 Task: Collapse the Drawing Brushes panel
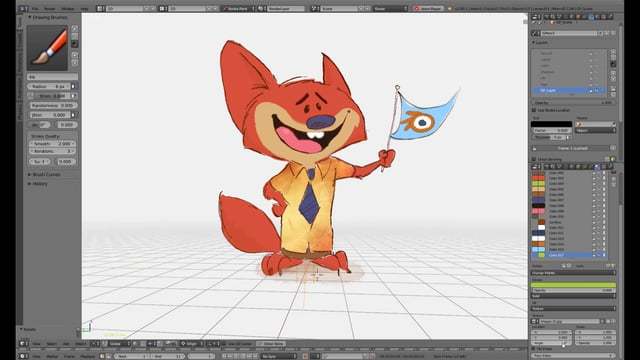(x=29, y=18)
